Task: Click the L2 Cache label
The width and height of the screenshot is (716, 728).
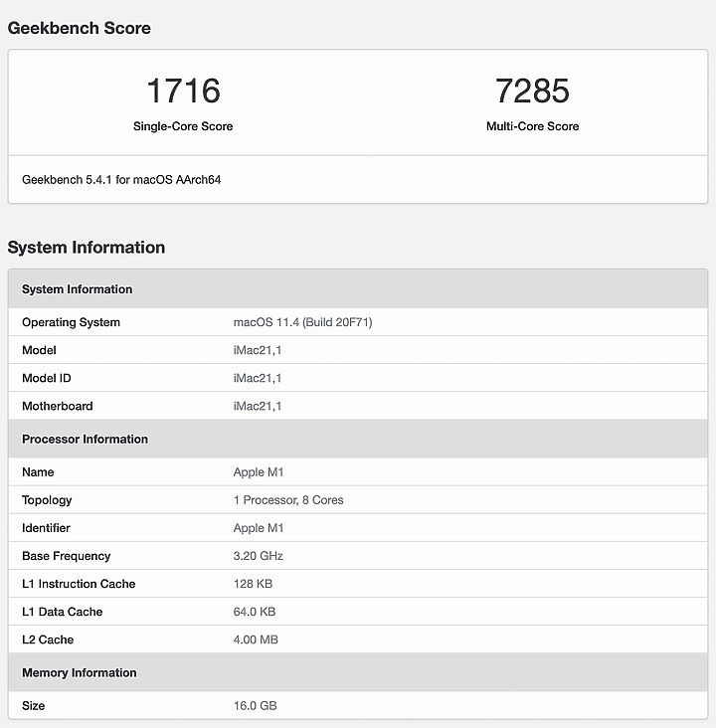Action: click(x=48, y=639)
